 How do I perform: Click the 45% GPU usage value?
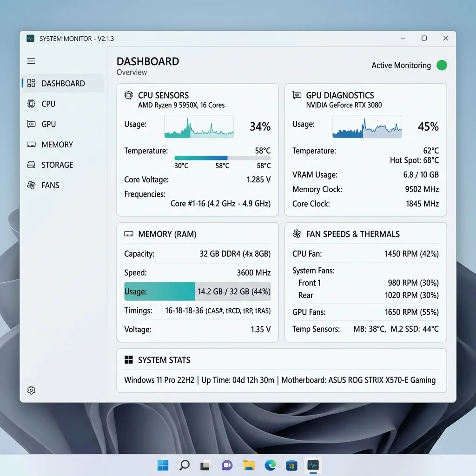point(428,126)
